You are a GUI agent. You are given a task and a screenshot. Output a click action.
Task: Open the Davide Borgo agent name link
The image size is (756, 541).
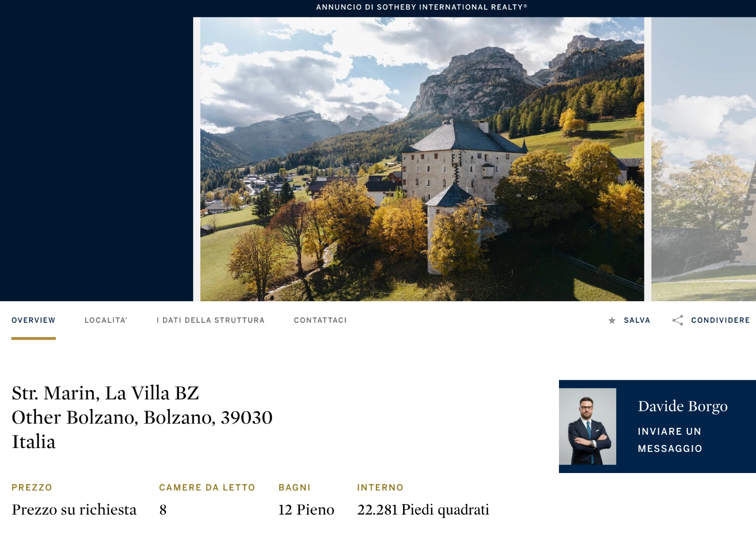click(683, 406)
